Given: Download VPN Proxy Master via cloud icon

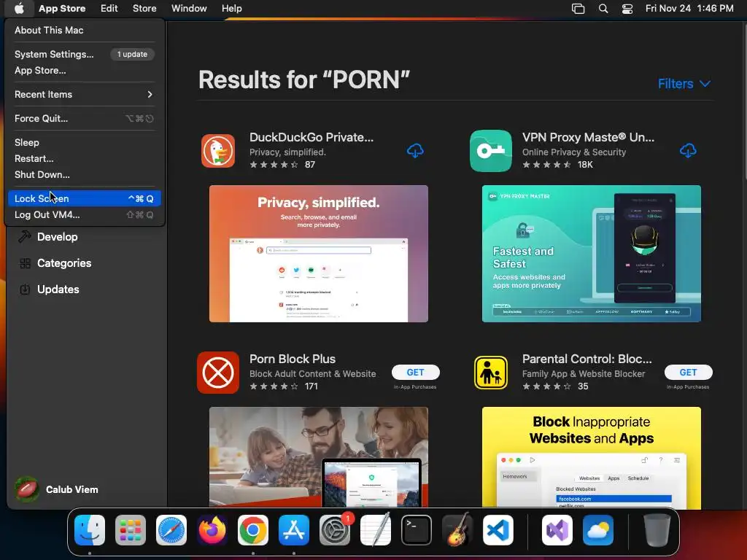Looking at the screenshot, I should pyautogui.click(x=687, y=151).
